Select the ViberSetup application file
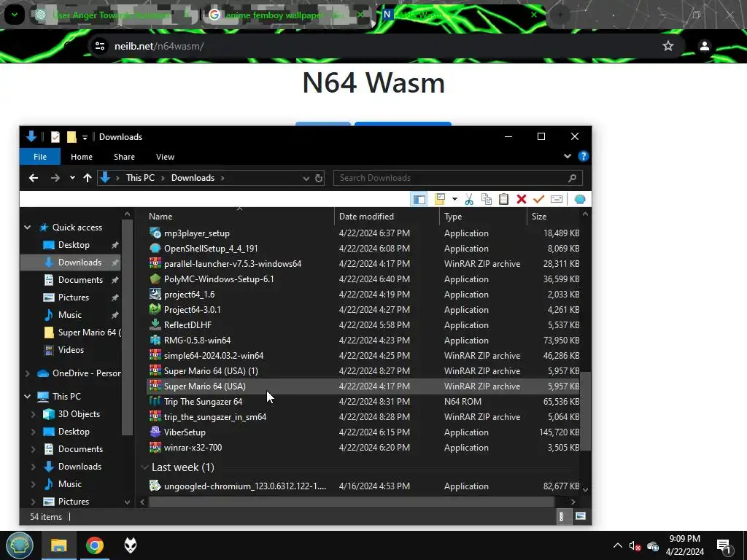The width and height of the screenshot is (747, 560). pyautogui.click(x=185, y=432)
